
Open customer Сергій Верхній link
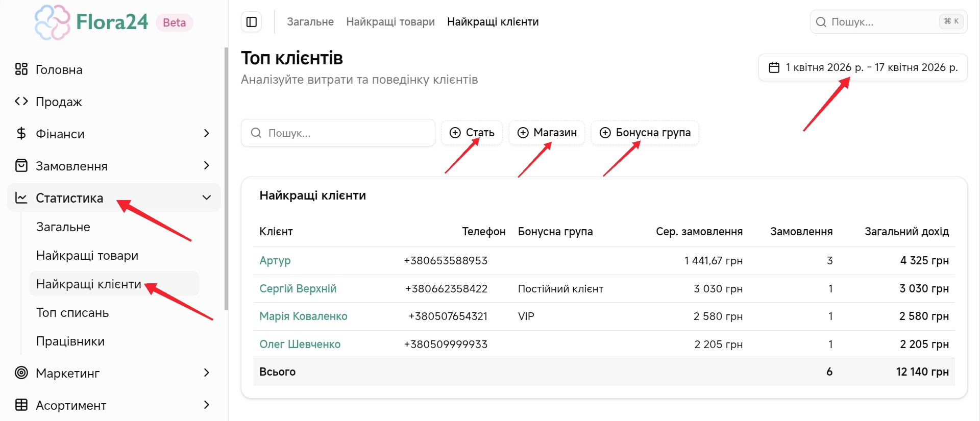point(298,288)
